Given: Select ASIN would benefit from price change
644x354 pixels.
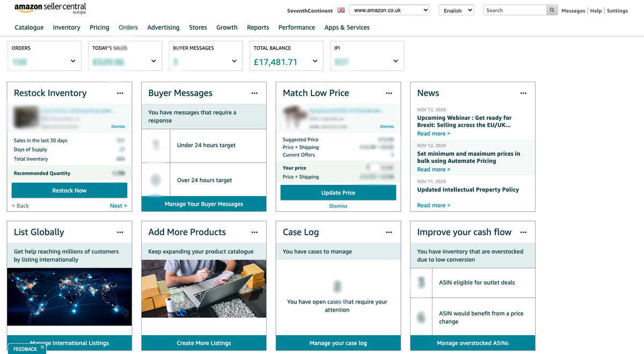Looking at the screenshot, I should [473, 317].
